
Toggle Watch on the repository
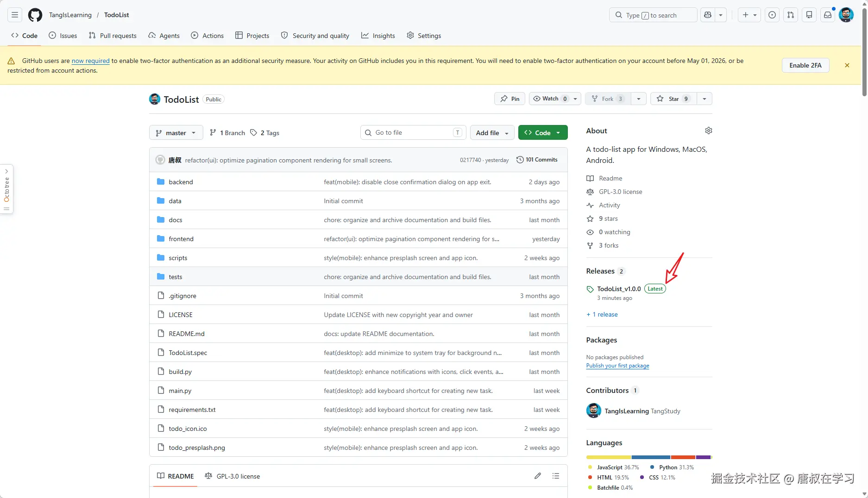[x=555, y=99]
